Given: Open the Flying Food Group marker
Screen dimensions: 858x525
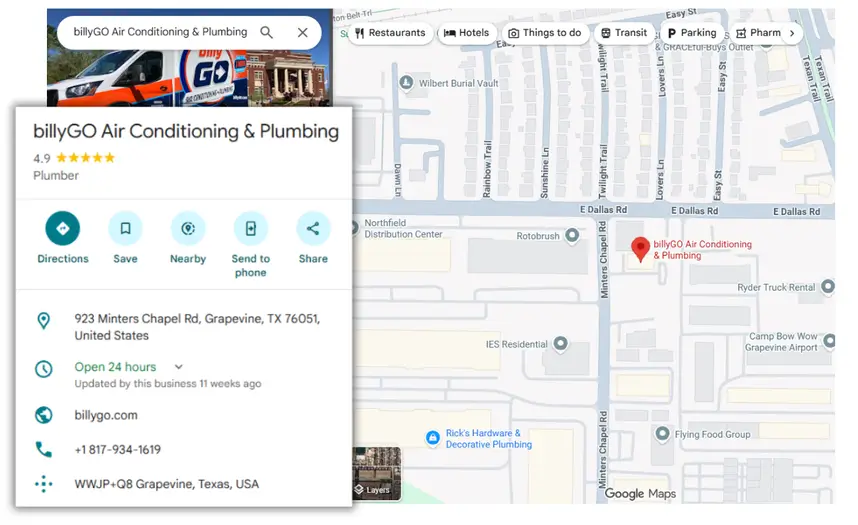Looking at the screenshot, I should [x=662, y=434].
